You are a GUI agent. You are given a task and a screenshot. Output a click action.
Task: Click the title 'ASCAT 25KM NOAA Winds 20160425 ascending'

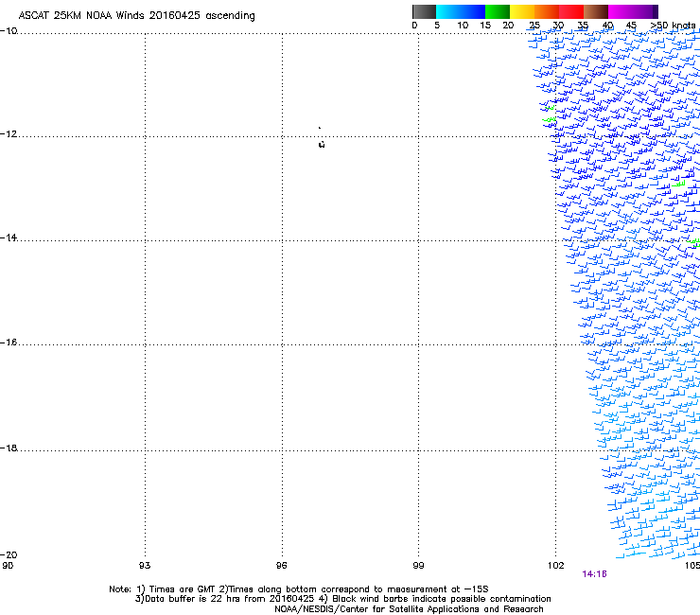coord(136,16)
